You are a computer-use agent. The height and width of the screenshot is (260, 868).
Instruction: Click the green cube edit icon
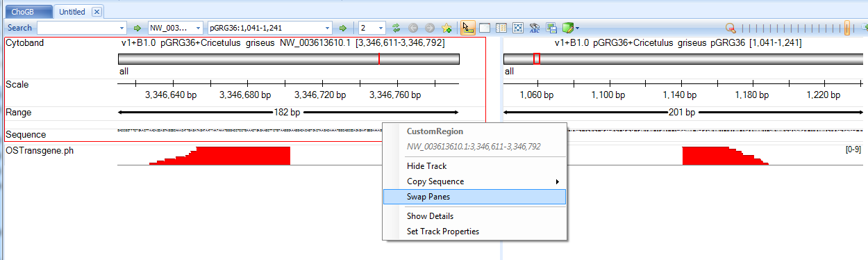(568, 28)
